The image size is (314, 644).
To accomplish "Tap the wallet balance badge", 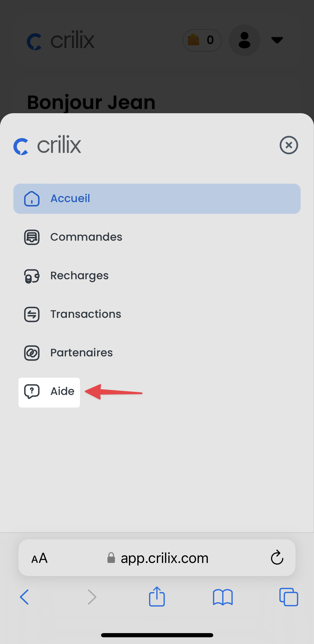I will 202,40.
